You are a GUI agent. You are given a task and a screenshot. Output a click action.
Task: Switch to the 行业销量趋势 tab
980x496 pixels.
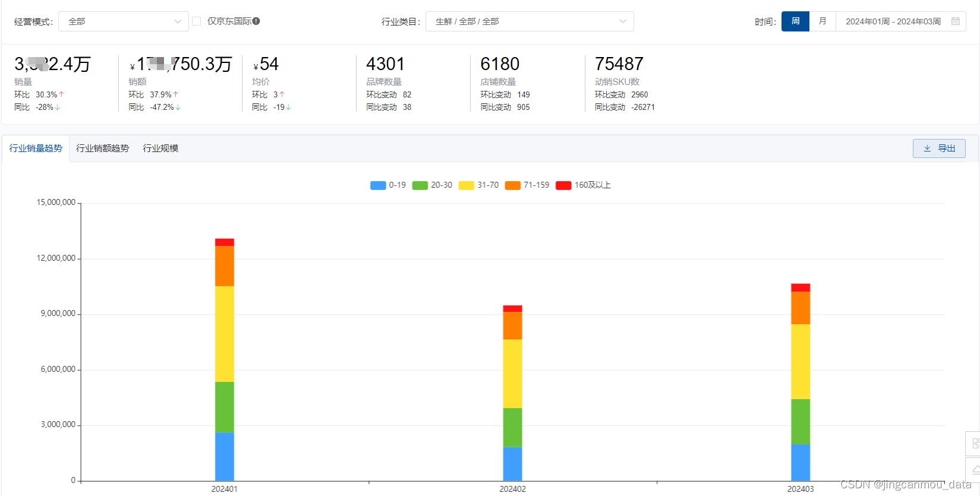(x=36, y=149)
